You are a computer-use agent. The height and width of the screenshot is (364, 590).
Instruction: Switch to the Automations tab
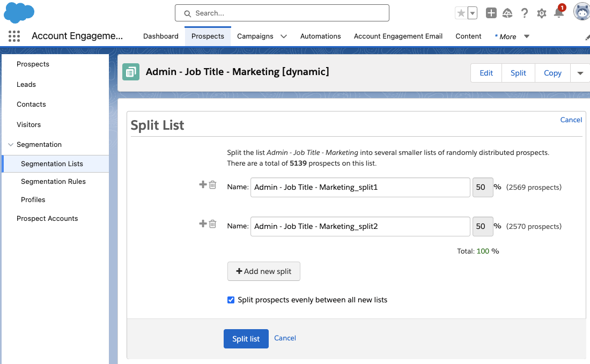(321, 36)
